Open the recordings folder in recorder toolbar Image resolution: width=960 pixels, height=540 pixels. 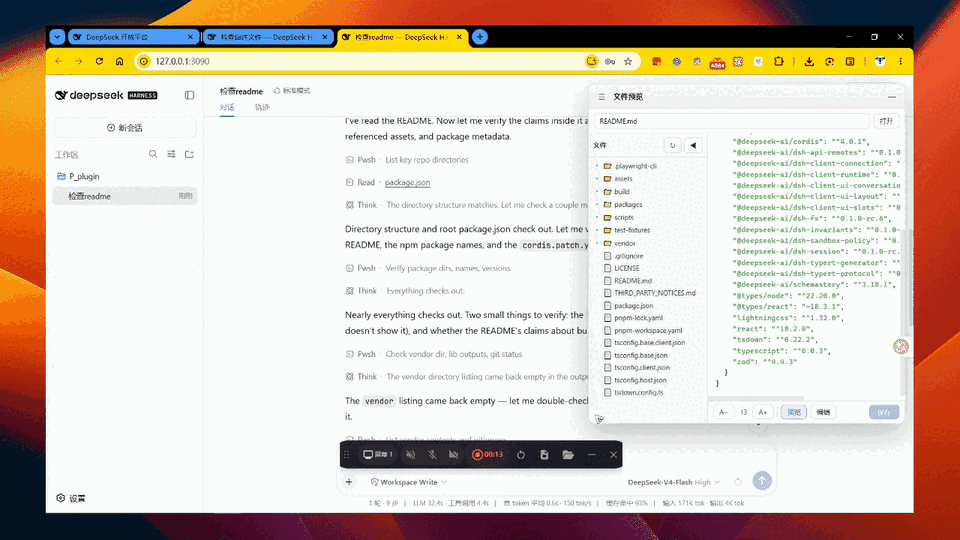pyautogui.click(x=568, y=454)
